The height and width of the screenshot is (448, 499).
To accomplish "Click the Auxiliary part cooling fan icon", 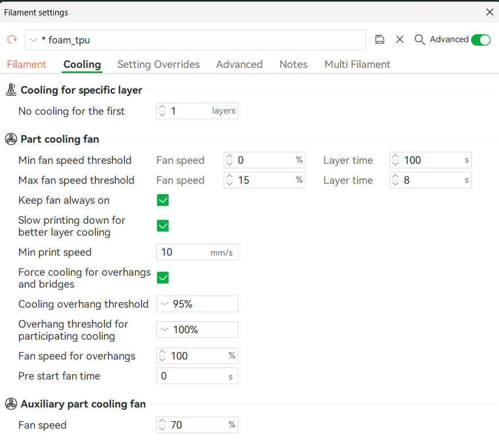I will (11, 404).
